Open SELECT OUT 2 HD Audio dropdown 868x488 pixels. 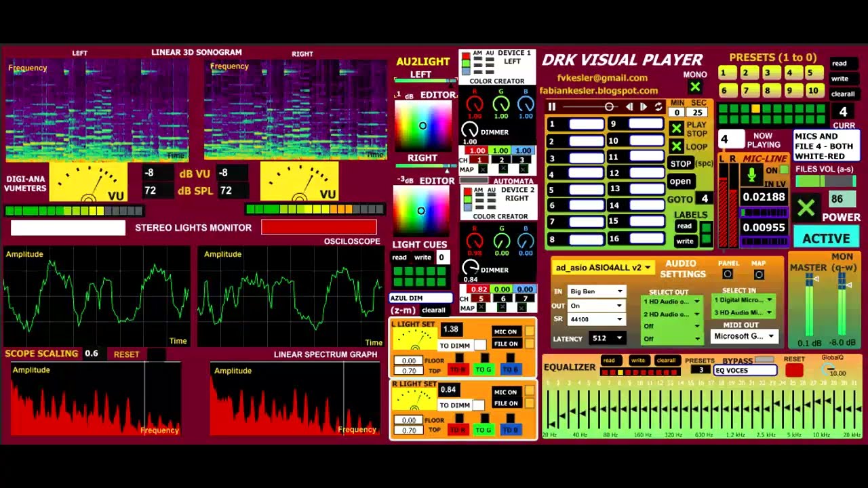tap(671, 314)
